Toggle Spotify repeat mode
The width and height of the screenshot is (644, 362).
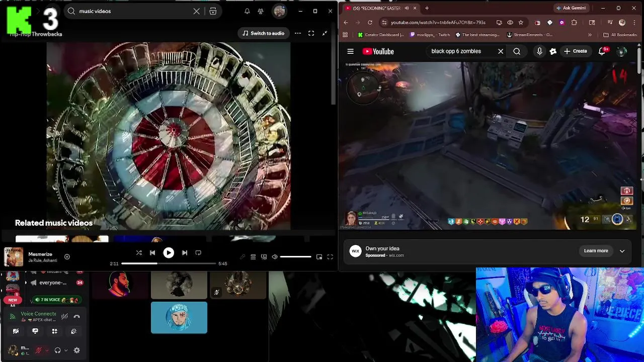198,253
